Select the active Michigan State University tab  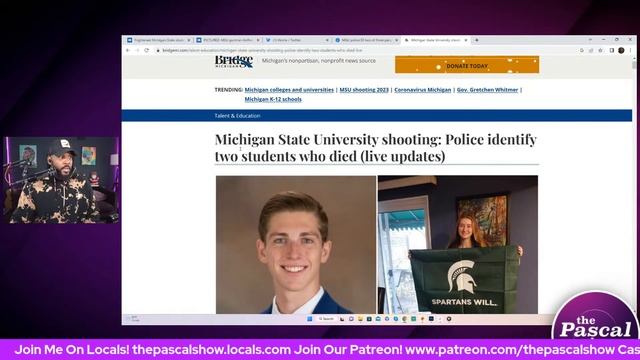(x=435, y=40)
